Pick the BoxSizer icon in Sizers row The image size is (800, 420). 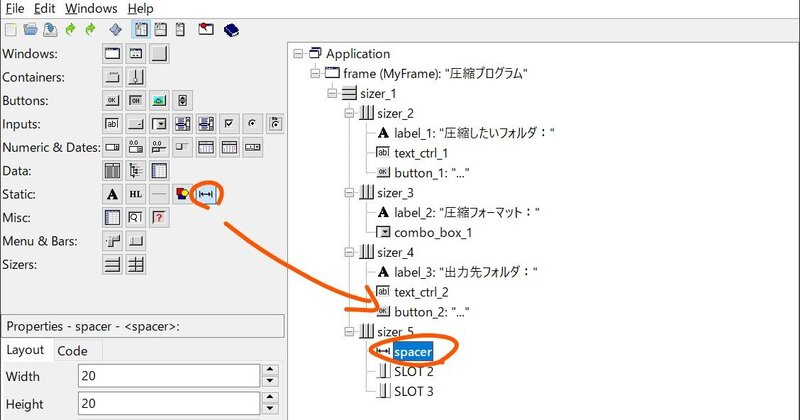(113, 265)
